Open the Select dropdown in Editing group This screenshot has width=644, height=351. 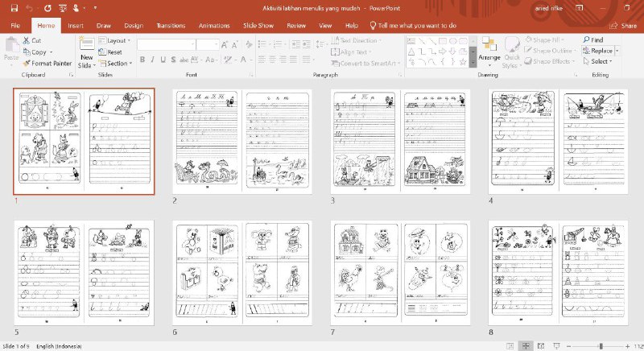click(x=600, y=61)
